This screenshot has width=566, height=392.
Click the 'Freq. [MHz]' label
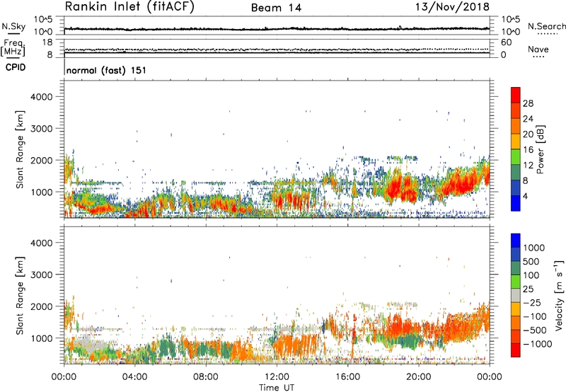click(14, 47)
